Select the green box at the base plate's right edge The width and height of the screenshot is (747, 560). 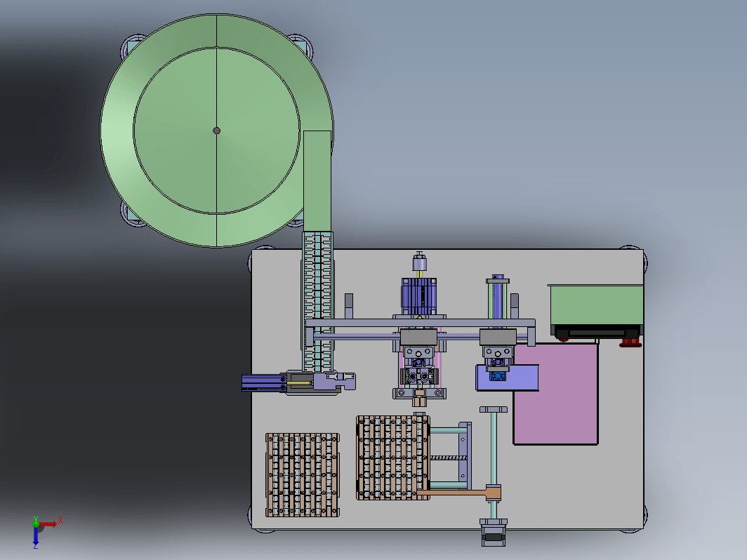[x=596, y=305]
